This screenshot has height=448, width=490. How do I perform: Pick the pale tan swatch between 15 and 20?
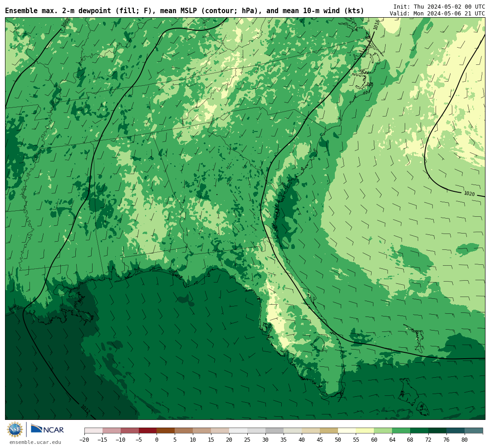tap(220, 430)
